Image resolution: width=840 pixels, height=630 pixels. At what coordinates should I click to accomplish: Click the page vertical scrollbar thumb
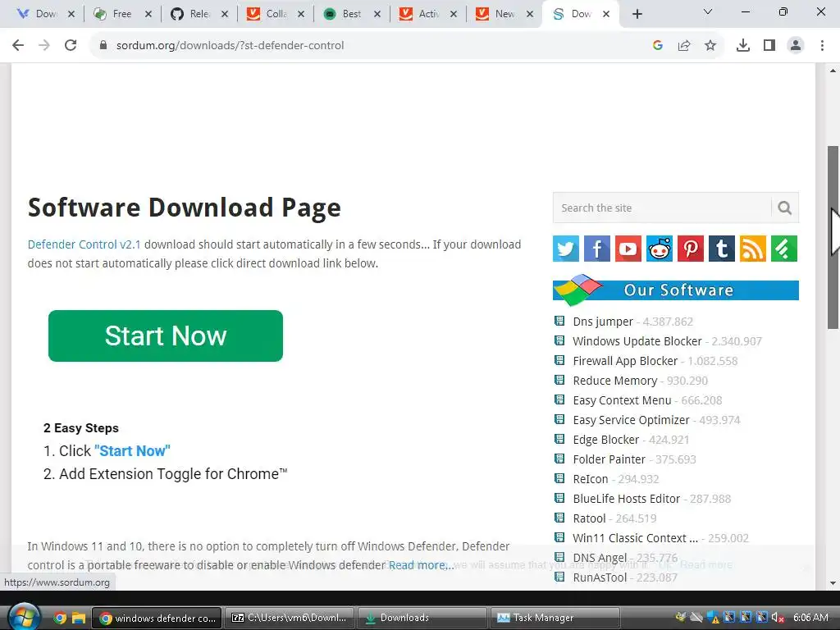[833, 237]
